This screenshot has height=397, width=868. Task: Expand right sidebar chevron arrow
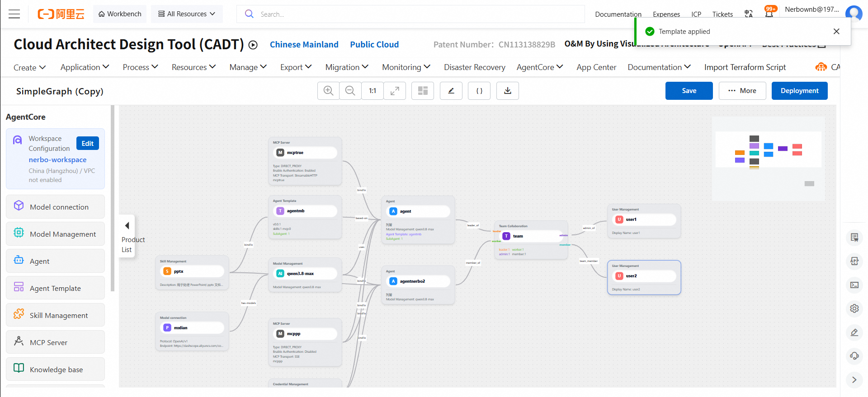click(854, 380)
